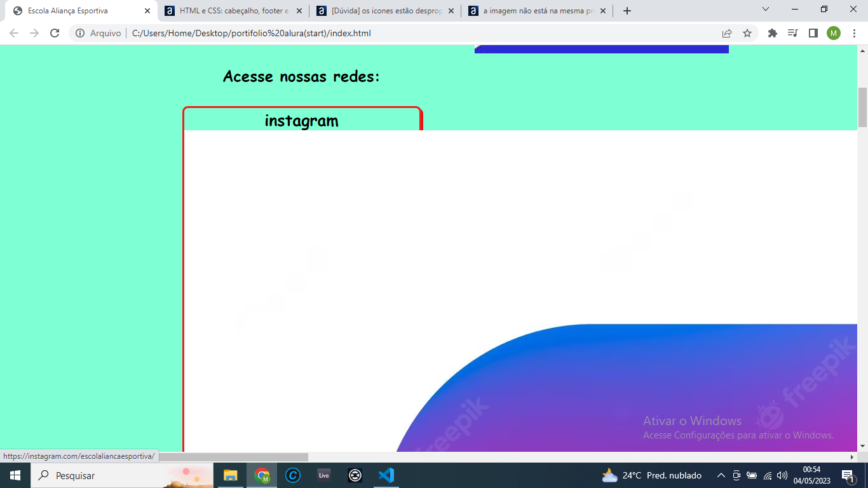Open the weather widget 24°C
868x488 pixels.
(651, 475)
